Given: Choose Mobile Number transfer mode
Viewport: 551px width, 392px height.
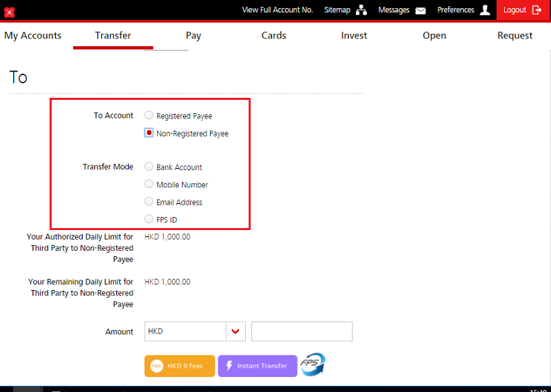Looking at the screenshot, I should 149,184.
